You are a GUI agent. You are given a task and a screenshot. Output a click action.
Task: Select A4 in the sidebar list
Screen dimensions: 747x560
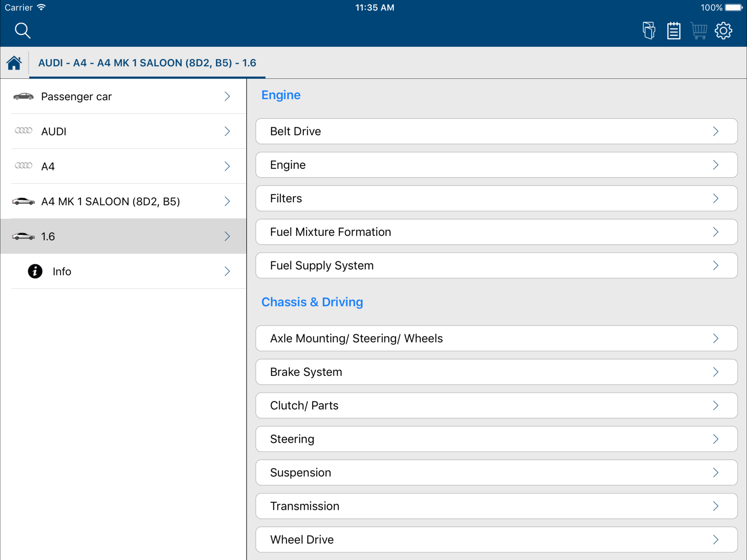123,166
